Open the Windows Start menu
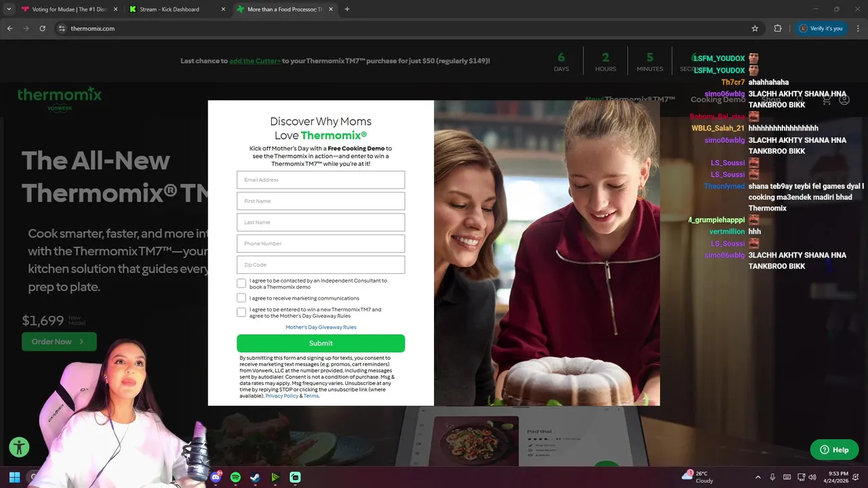This screenshot has width=868, height=488. (x=14, y=477)
